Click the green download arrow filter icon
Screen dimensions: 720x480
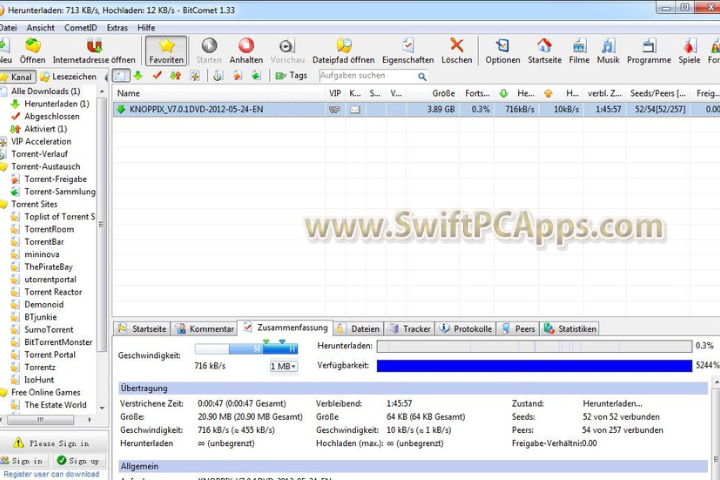click(138, 76)
